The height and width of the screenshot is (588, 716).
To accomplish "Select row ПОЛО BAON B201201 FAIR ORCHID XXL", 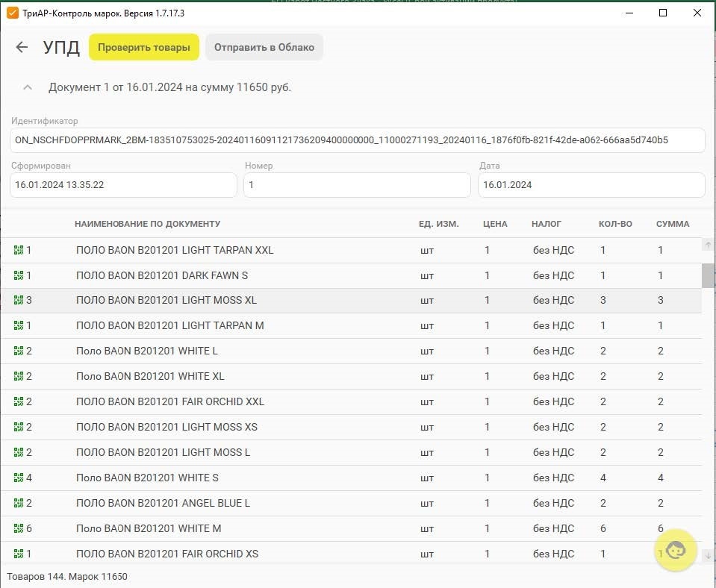I will (x=351, y=401).
